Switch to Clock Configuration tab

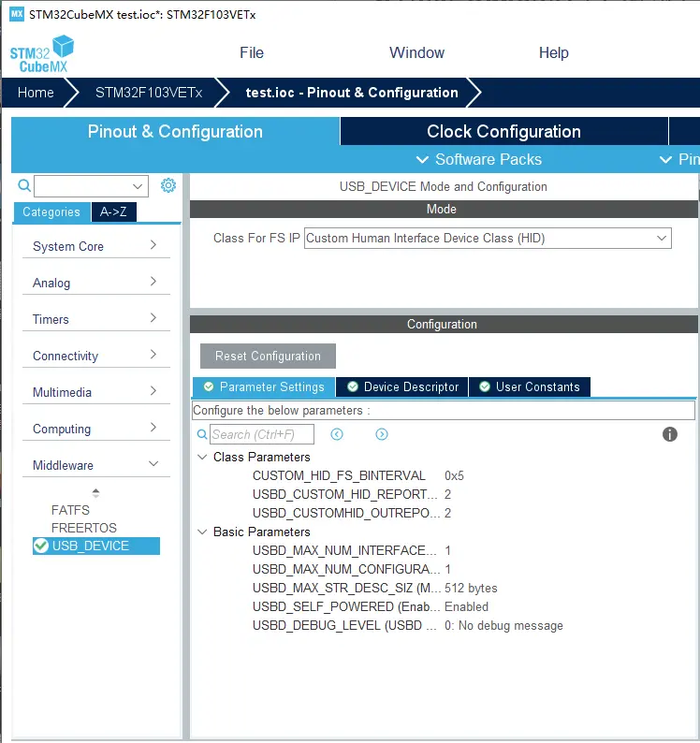coord(503,132)
